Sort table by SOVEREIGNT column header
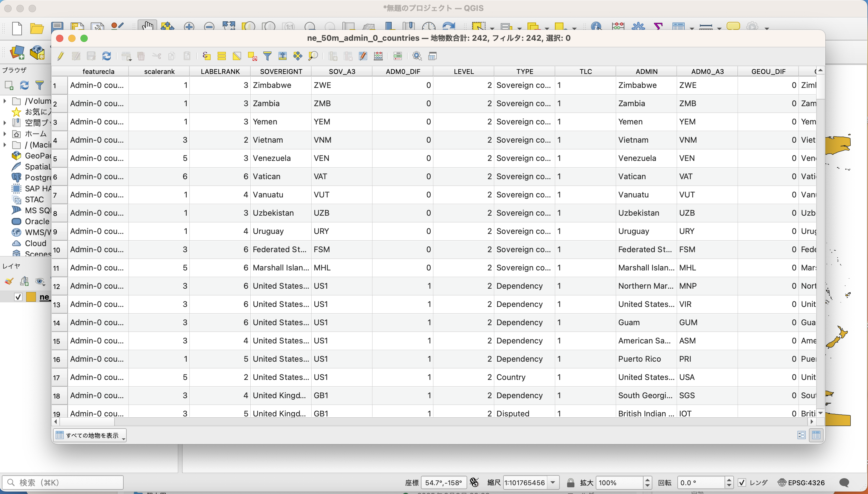The width and height of the screenshot is (868, 494). click(x=281, y=71)
